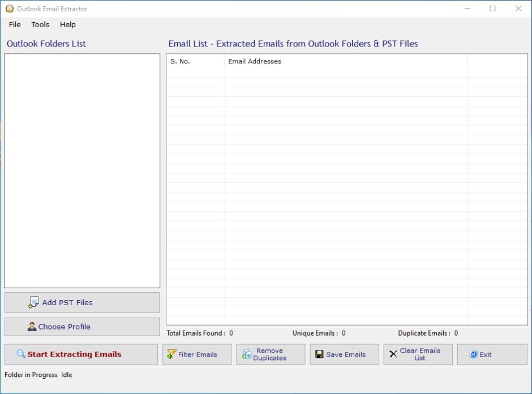Click Clear Emails List button text
The image size is (532, 394).
pyautogui.click(x=420, y=354)
